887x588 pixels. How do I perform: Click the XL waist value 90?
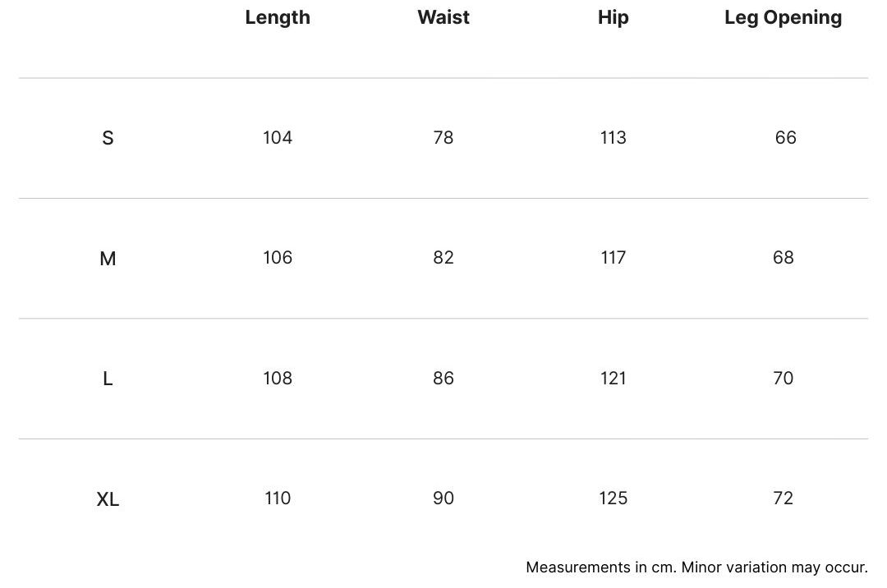pos(443,498)
